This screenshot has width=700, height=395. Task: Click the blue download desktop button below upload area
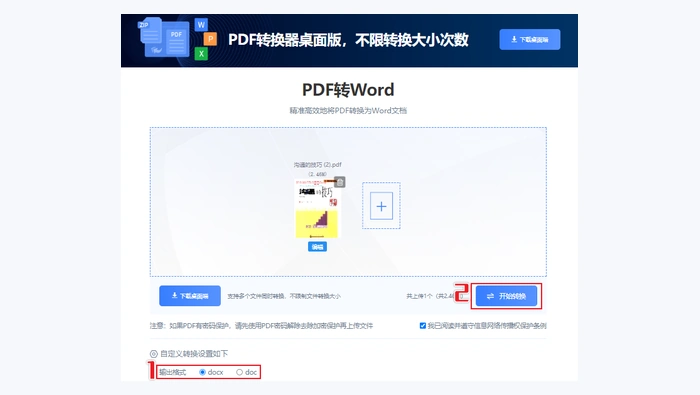click(190, 295)
